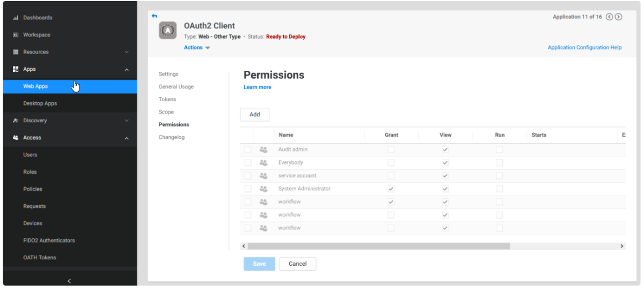Open the Actions dropdown menu

tap(197, 48)
